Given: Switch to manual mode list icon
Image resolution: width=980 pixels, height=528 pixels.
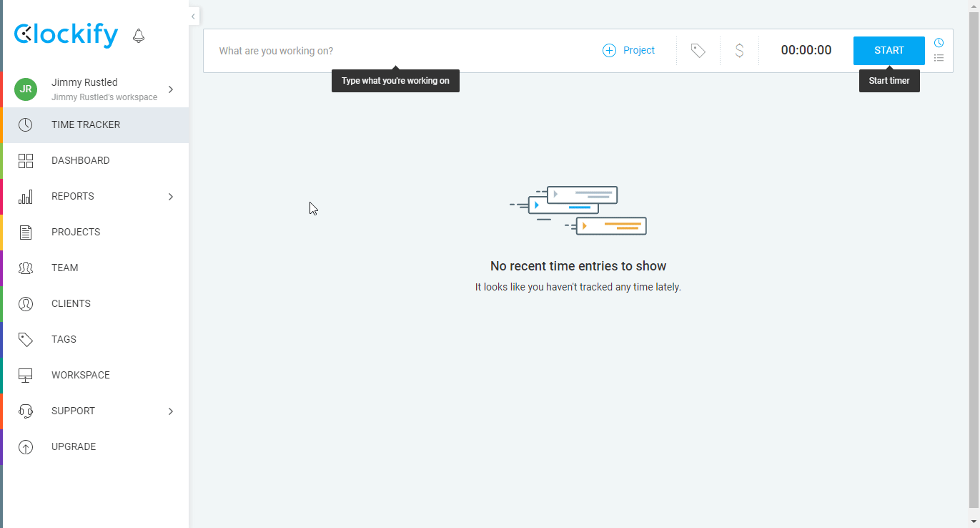Looking at the screenshot, I should pyautogui.click(x=939, y=58).
